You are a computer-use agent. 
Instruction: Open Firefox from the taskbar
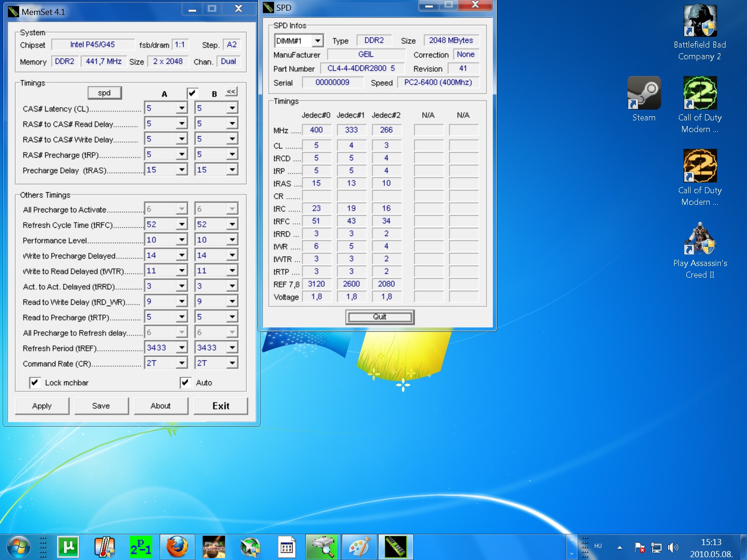click(x=177, y=547)
